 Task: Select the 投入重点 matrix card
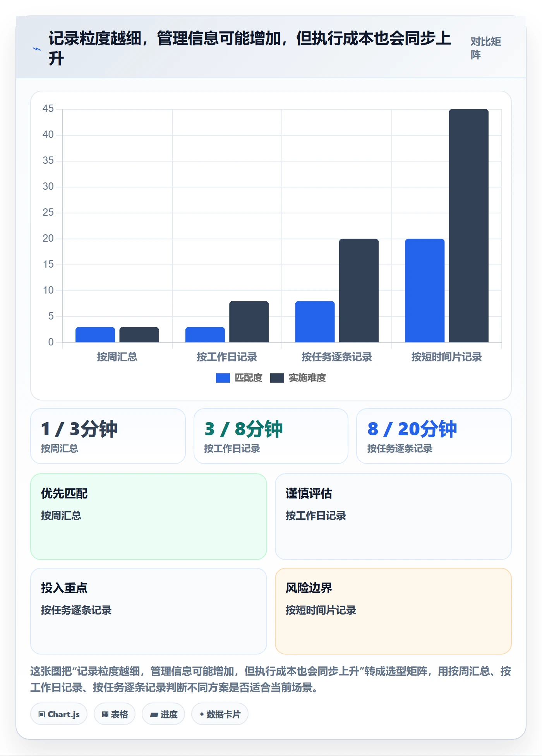(x=149, y=611)
